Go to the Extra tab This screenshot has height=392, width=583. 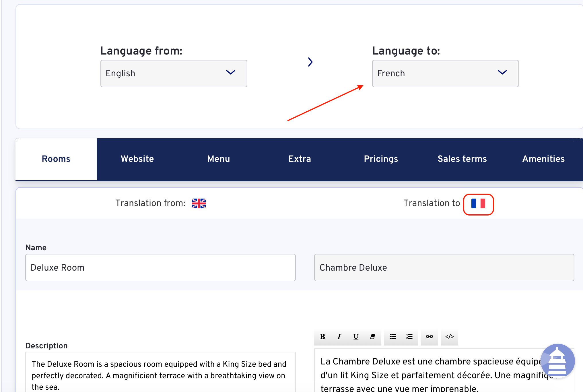click(x=300, y=159)
